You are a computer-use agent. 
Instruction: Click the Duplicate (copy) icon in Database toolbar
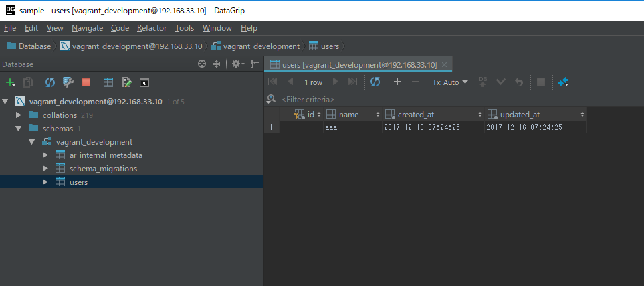click(28, 82)
